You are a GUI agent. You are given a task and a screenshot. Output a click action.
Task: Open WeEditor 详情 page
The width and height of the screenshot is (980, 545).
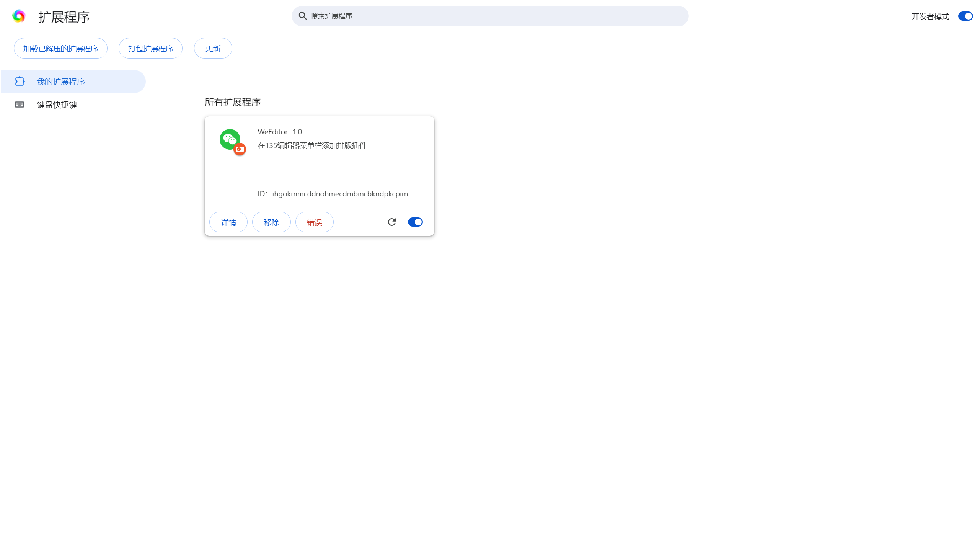[x=228, y=222]
